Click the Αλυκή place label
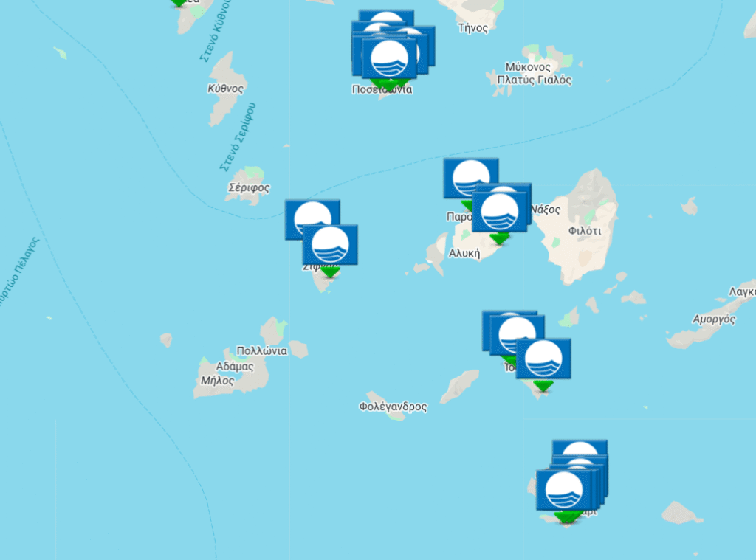 point(464,254)
